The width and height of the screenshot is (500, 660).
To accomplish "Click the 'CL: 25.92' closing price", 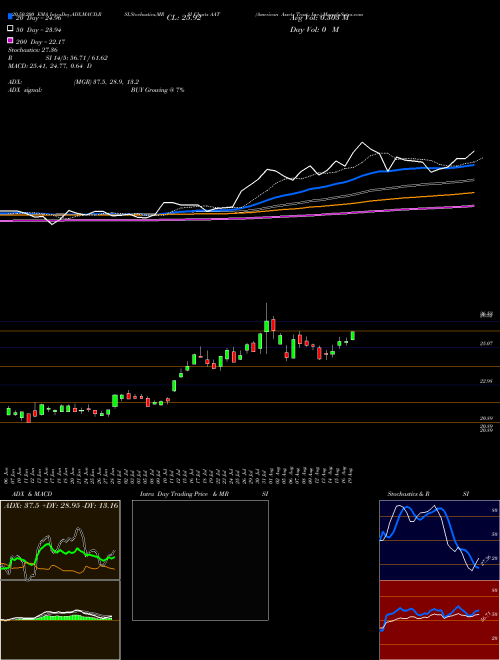I will click(x=184, y=18).
